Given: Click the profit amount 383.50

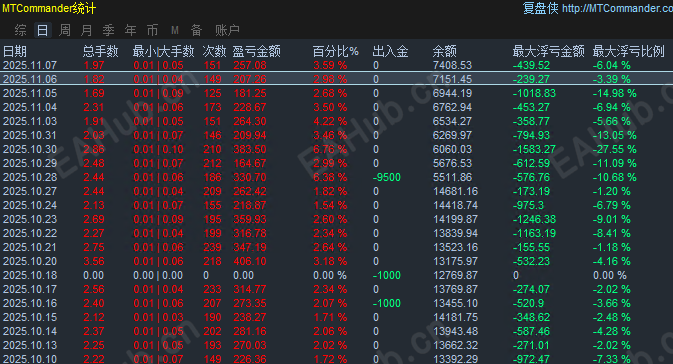Looking at the screenshot, I should pyautogui.click(x=250, y=149).
